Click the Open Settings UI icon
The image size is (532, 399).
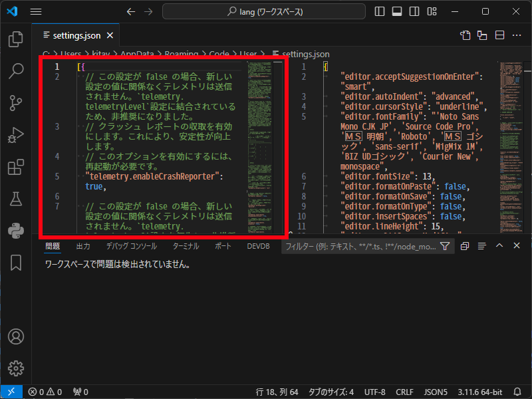pos(465,35)
